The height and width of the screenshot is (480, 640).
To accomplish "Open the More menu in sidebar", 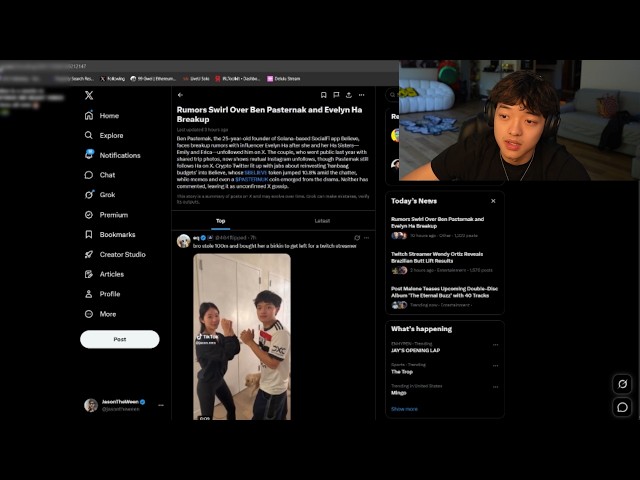I will (100, 314).
